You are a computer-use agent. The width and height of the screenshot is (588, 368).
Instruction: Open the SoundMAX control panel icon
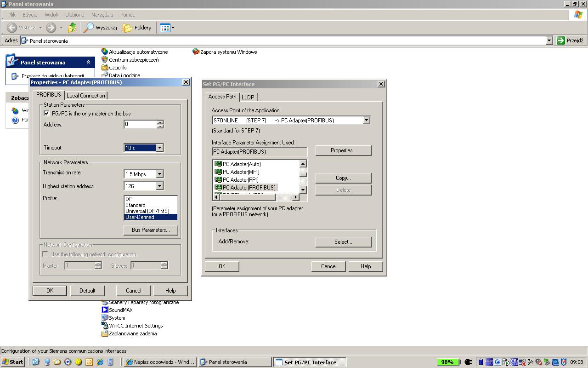click(x=104, y=310)
